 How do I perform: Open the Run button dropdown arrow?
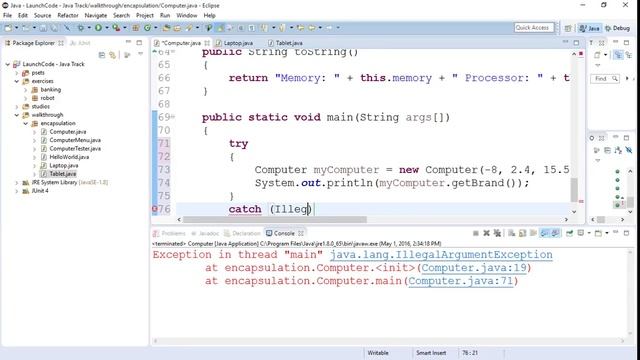pos(107,28)
